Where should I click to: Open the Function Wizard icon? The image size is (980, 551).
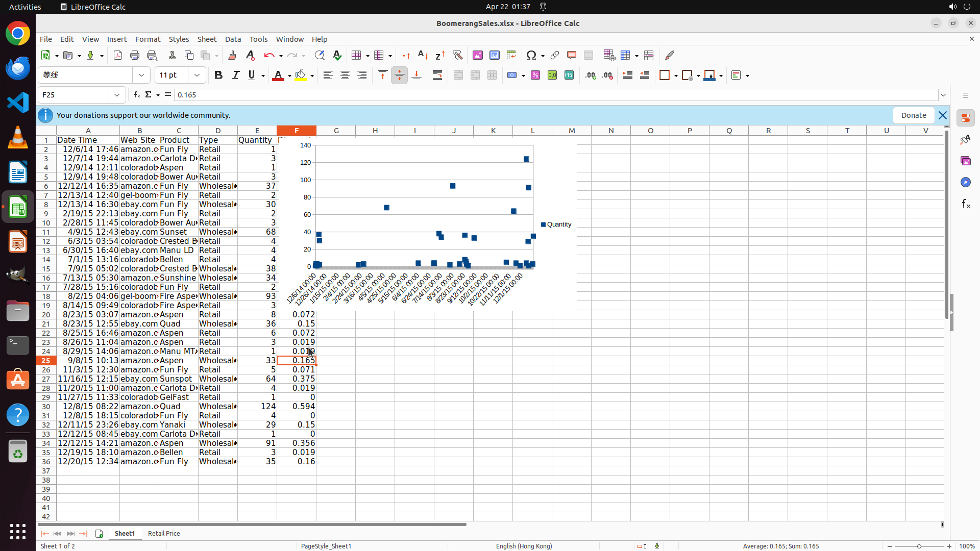[136, 95]
